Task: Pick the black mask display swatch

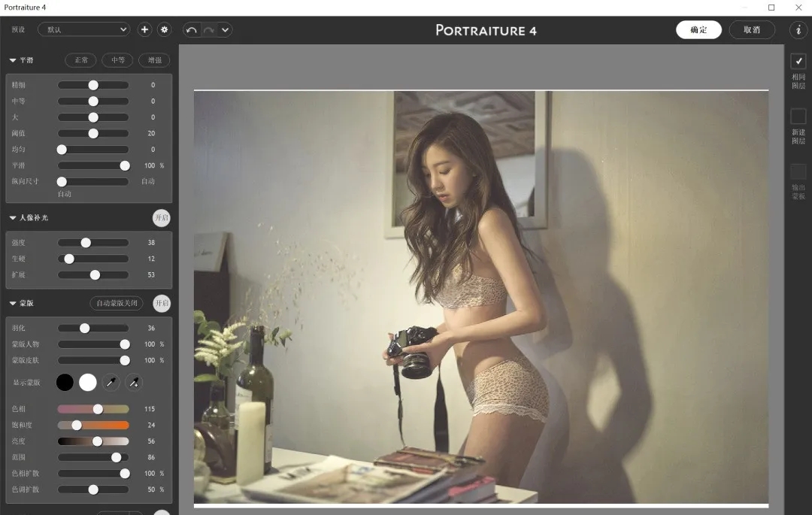Action: click(x=65, y=383)
